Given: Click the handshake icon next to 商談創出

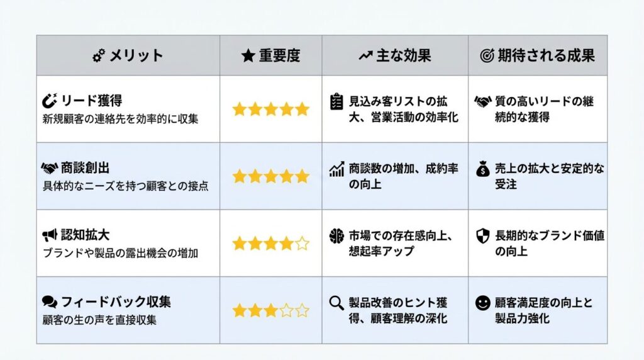Looking at the screenshot, I should pos(50,168).
